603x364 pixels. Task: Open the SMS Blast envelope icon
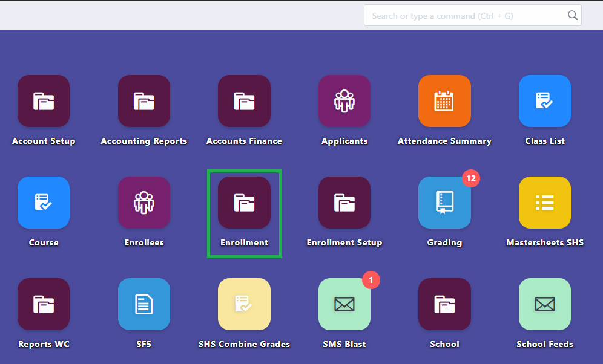coord(344,304)
